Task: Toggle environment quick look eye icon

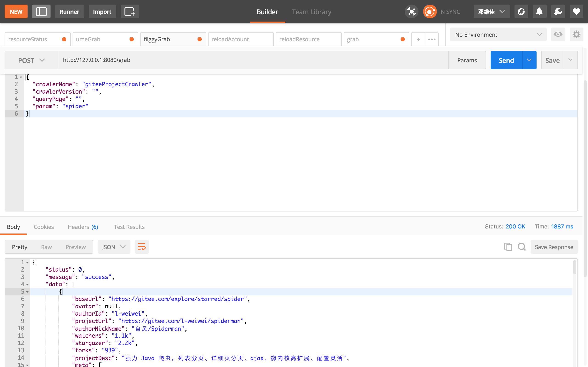Action: 558,34
